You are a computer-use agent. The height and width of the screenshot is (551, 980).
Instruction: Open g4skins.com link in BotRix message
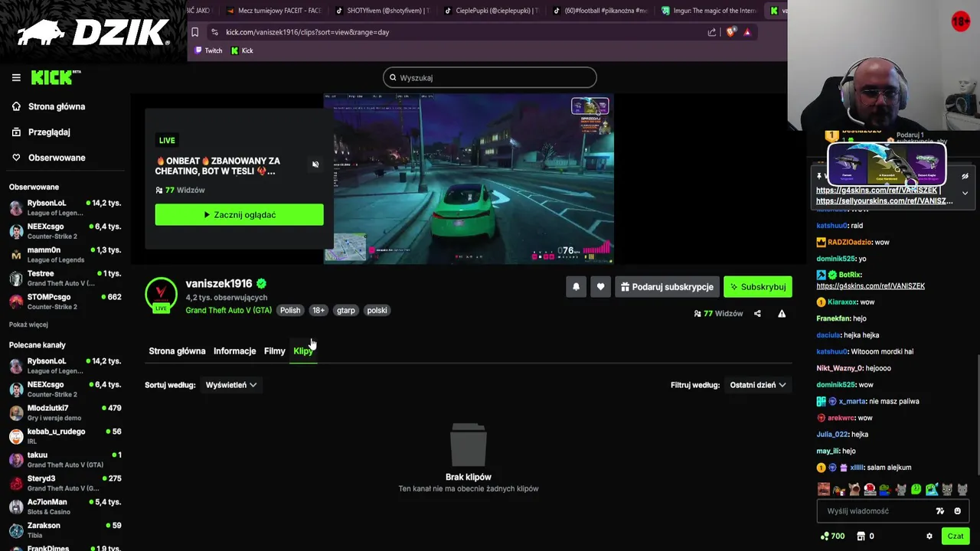(x=871, y=286)
